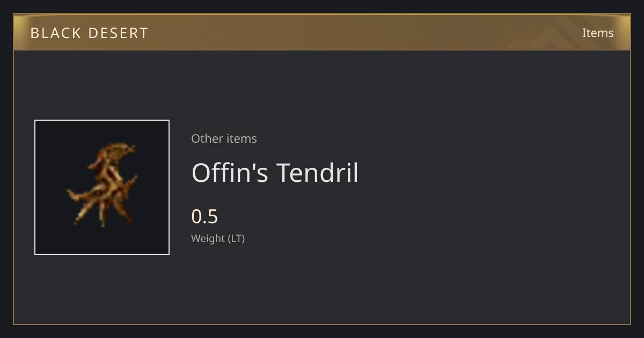
Task: Click the Weight (LT) label
Action: tap(218, 238)
